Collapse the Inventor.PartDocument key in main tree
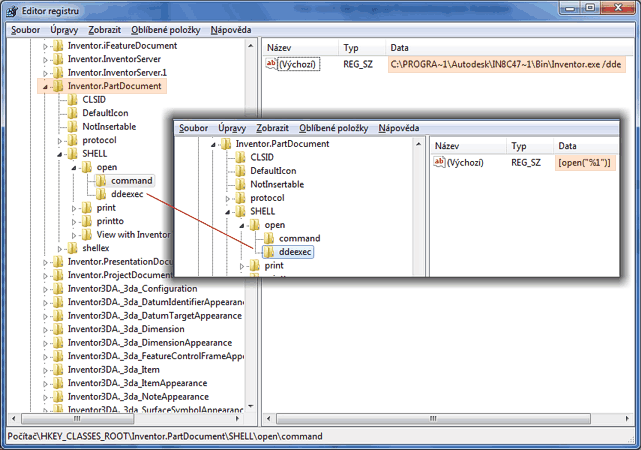Image resolution: width=641 pixels, height=450 pixels. point(45,87)
